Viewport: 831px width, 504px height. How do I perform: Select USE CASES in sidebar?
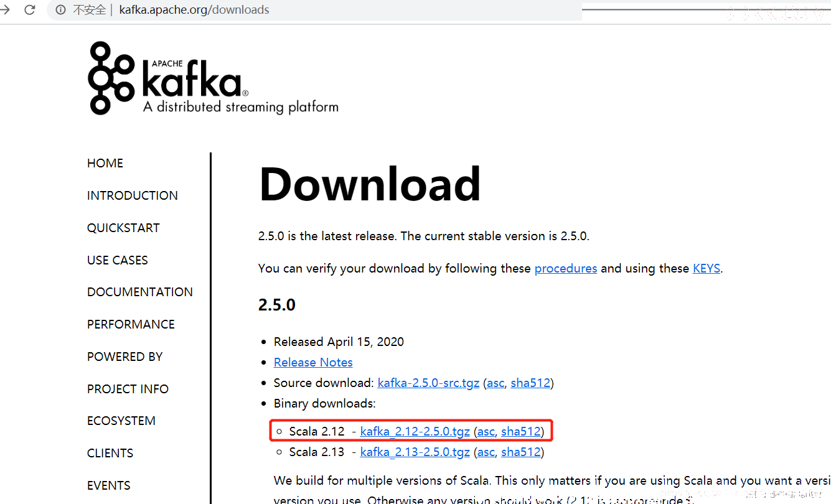(x=118, y=260)
